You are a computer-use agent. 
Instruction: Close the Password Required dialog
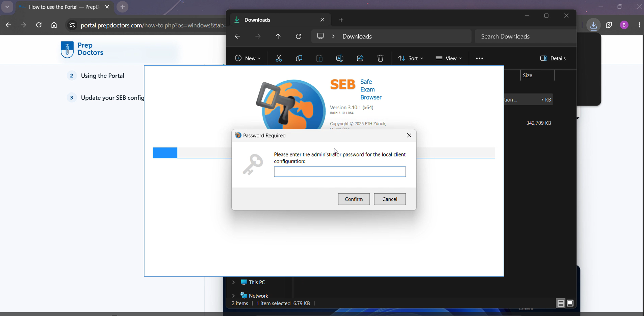tap(409, 136)
